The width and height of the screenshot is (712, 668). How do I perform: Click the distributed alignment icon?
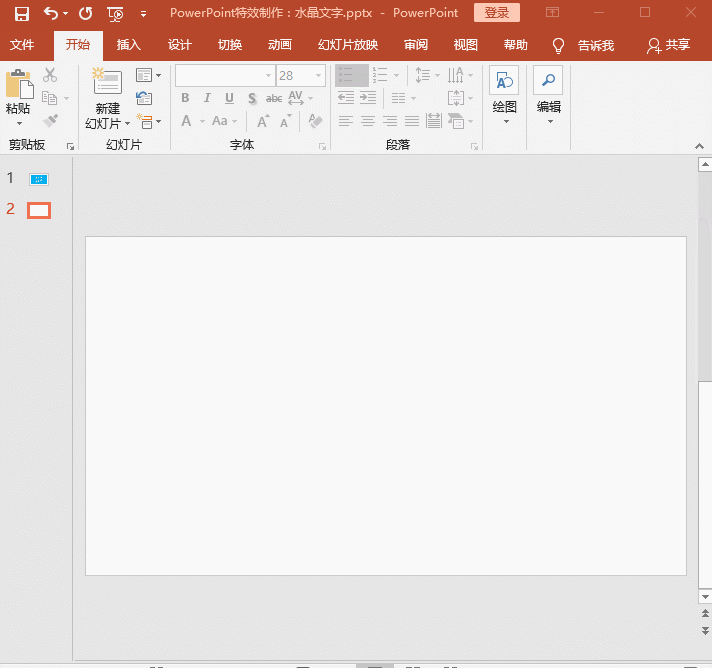tap(434, 121)
